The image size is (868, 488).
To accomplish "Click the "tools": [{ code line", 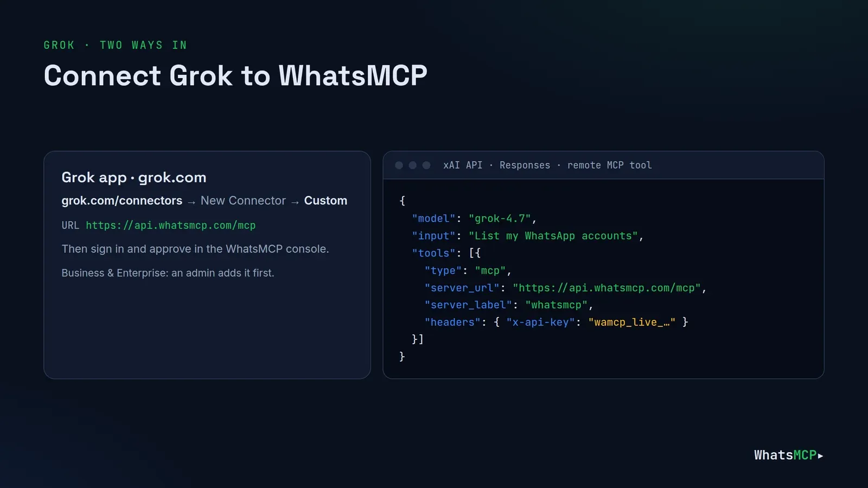I will click(x=446, y=253).
